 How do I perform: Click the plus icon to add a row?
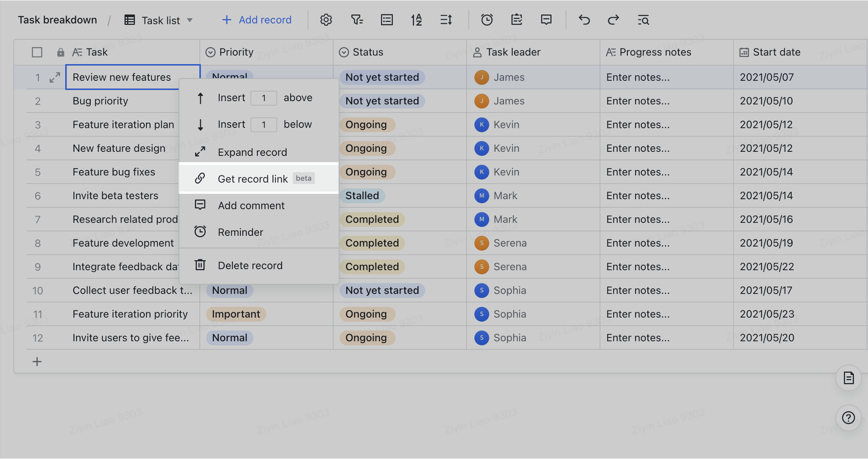[37, 361]
